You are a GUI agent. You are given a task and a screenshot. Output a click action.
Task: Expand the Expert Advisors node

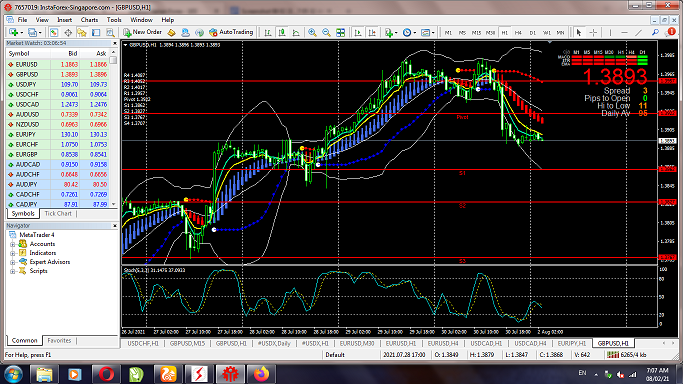13,262
